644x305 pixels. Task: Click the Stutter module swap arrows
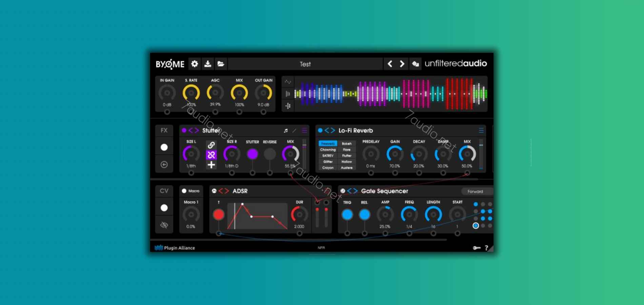[x=194, y=130]
